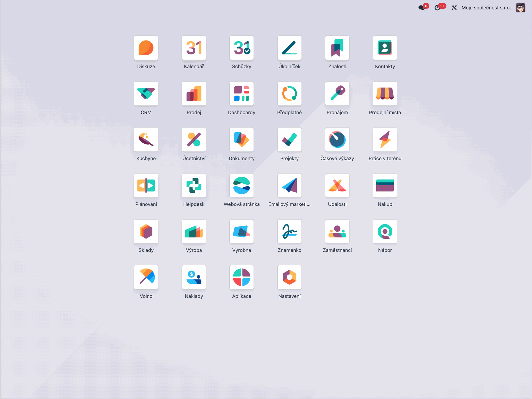Launch Časové výkazy timesheets app

click(x=337, y=139)
